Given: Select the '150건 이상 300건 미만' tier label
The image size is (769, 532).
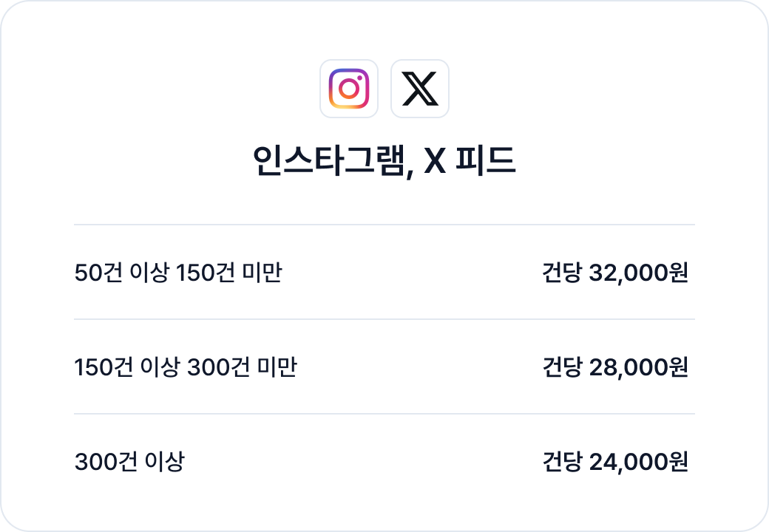Looking at the screenshot, I should coord(186,367).
